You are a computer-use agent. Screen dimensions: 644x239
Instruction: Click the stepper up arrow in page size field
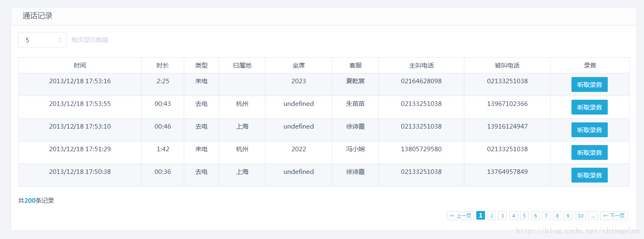point(60,38)
